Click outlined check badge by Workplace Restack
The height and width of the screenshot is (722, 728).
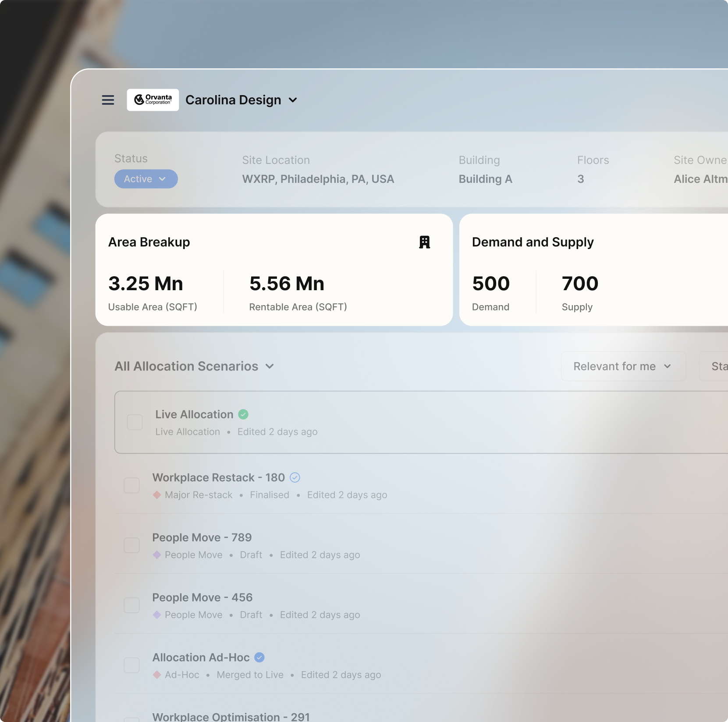[x=295, y=477]
